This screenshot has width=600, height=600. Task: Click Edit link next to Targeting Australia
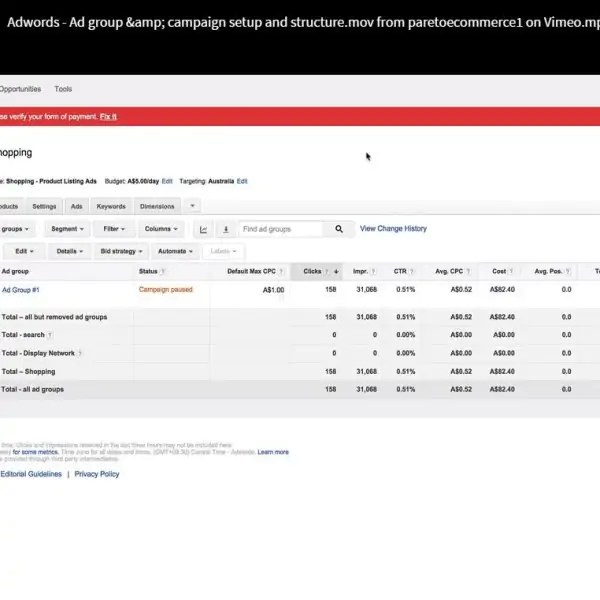pos(242,181)
